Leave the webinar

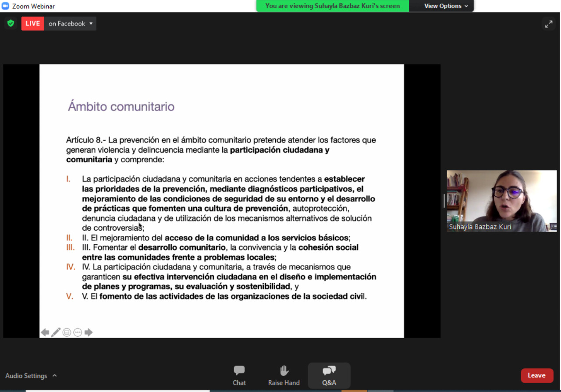coord(537,375)
